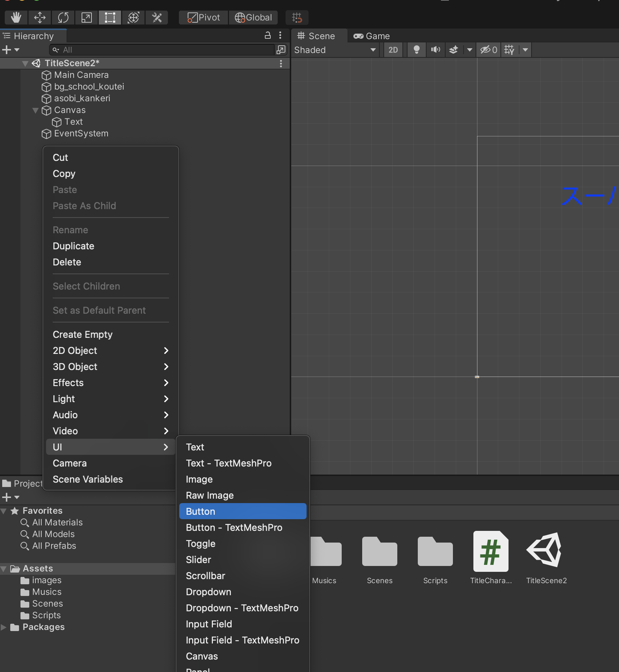Select the Rect tool
Screen dimensions: 619x672
(x=110, y=17)
